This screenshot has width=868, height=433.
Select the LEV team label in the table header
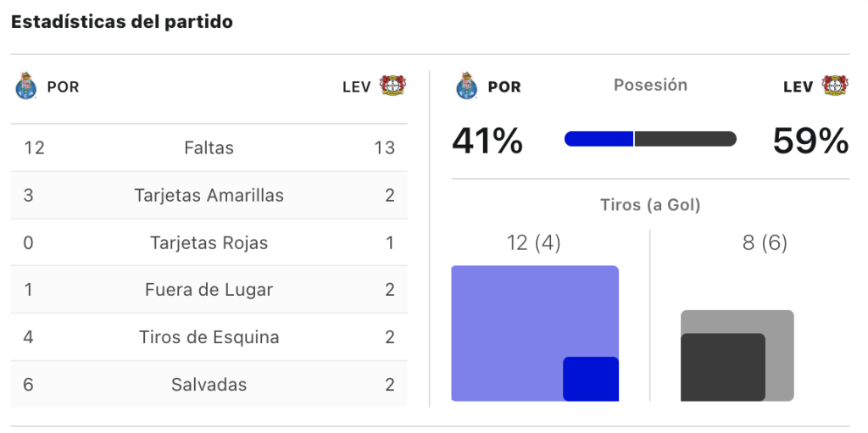click(x=357, y=87)
